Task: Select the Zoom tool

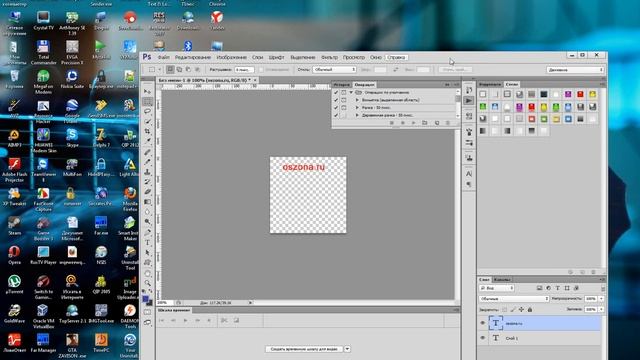Action: click(x=147, y=283)
